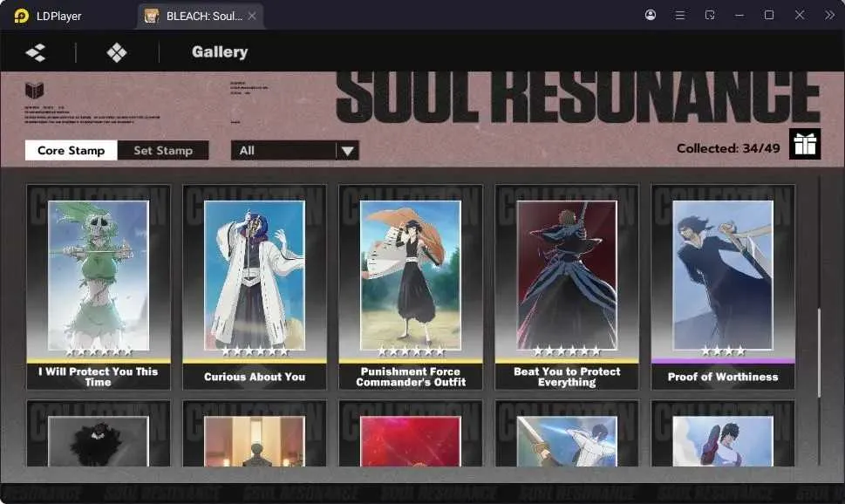The image size is (845, 504).
Task: Click the LDPlayer logo icon
Action: tap(22, 17)
